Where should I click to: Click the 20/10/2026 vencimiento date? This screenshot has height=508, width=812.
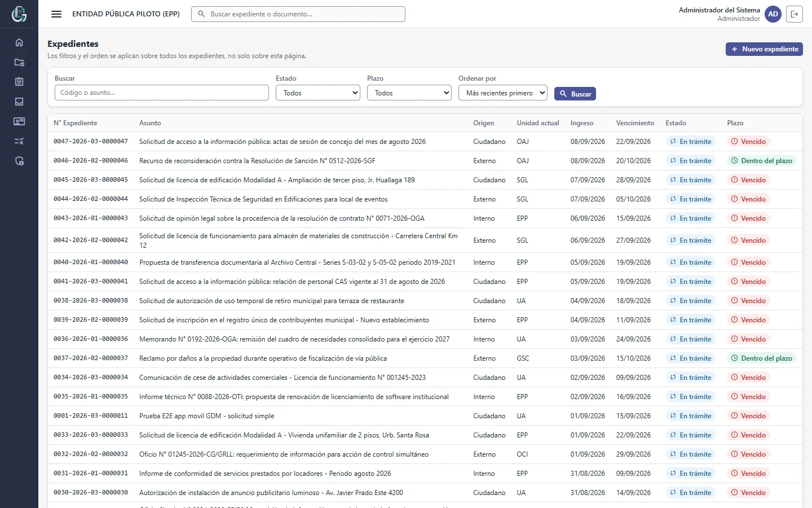tap(634, 161)
